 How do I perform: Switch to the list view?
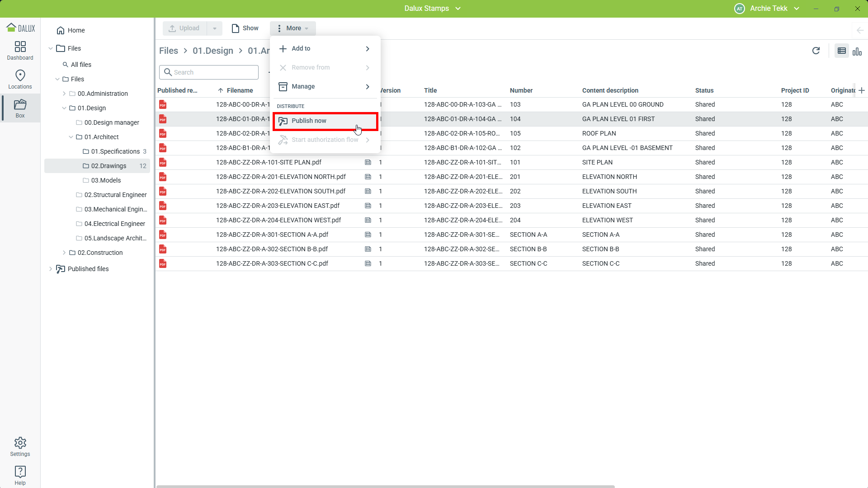[x=842, y=51]
